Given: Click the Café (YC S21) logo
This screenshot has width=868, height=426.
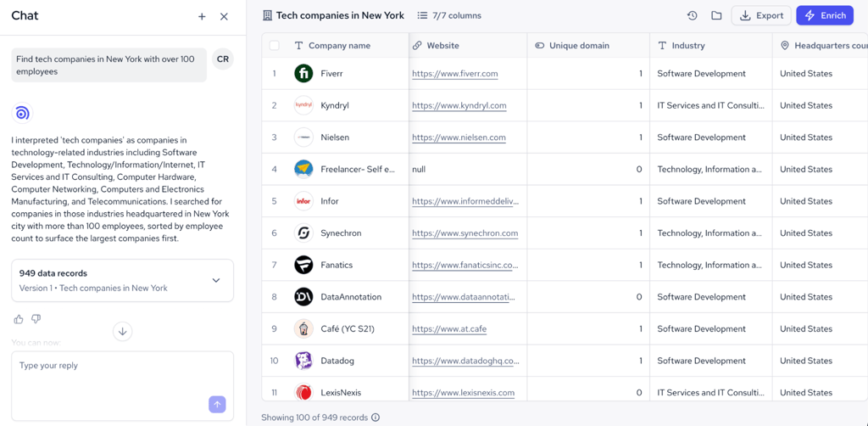Looking at the screenshot, I should (303, 329).
